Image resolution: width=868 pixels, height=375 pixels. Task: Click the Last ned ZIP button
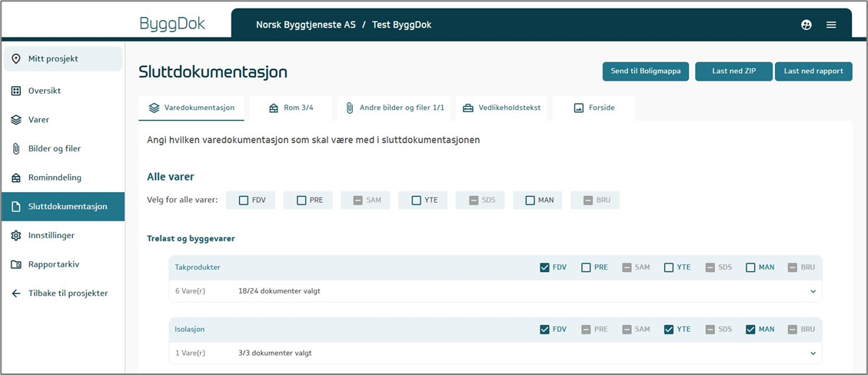click(x=733, y=71)
